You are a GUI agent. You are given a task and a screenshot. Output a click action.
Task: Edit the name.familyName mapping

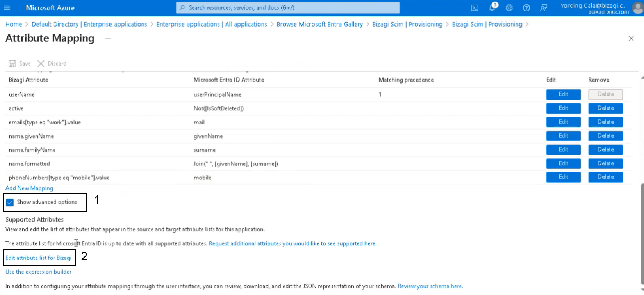563,150
